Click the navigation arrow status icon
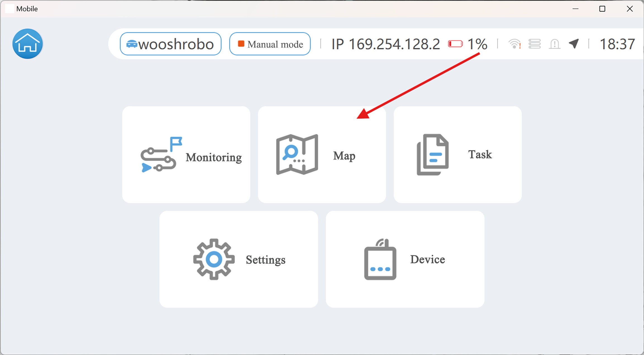 [574, 44]
